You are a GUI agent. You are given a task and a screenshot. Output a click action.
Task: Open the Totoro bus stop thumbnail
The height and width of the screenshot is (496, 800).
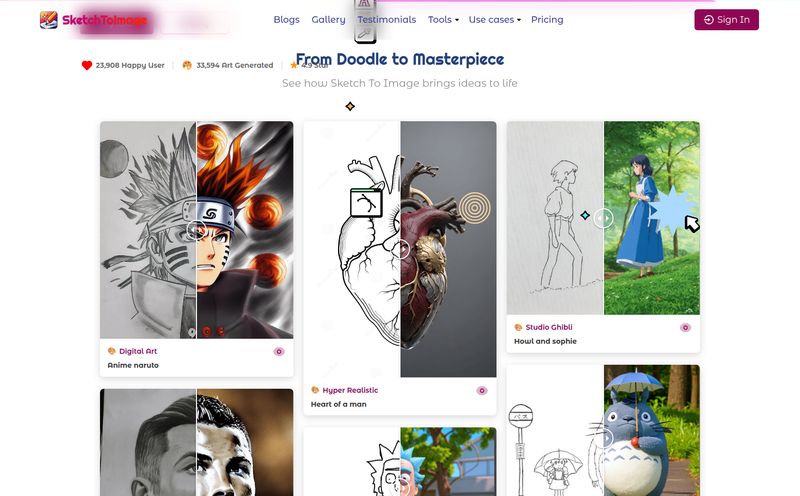[603, 430]
